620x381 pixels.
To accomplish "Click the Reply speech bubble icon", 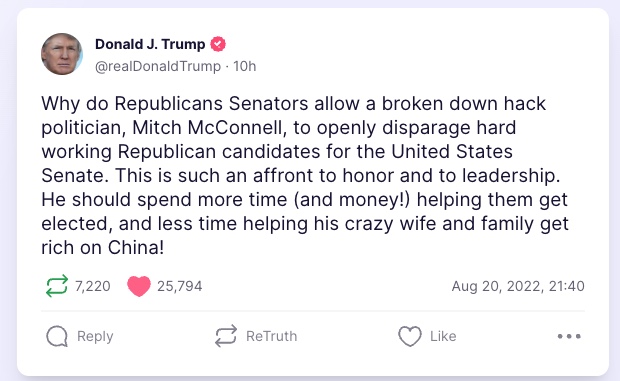I will (57, 336).
